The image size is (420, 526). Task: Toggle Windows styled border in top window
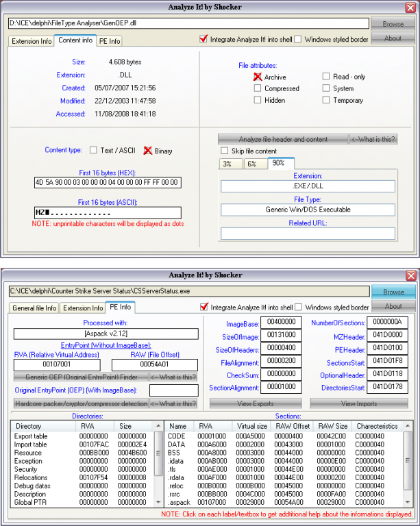point(298,39)
